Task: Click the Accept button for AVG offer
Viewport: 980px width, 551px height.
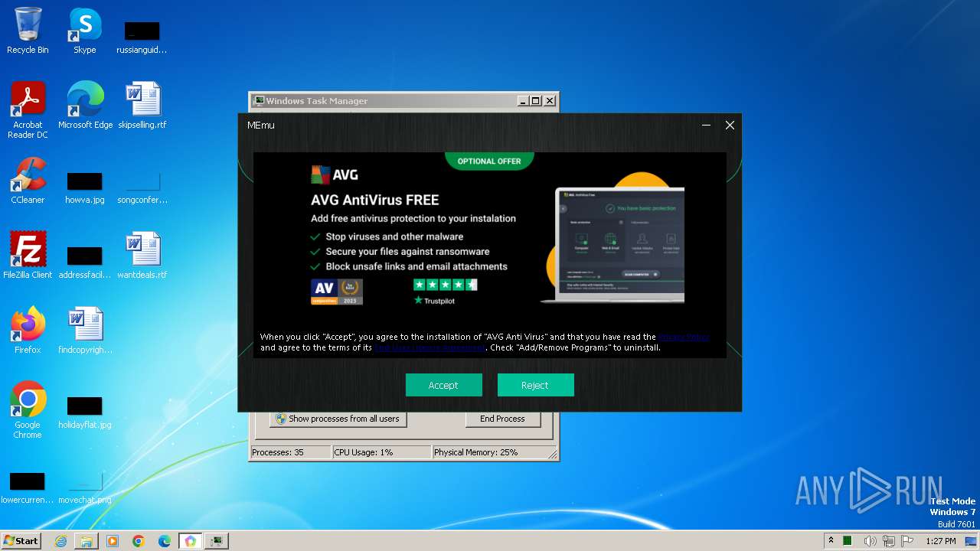Action: coord(443,385)
